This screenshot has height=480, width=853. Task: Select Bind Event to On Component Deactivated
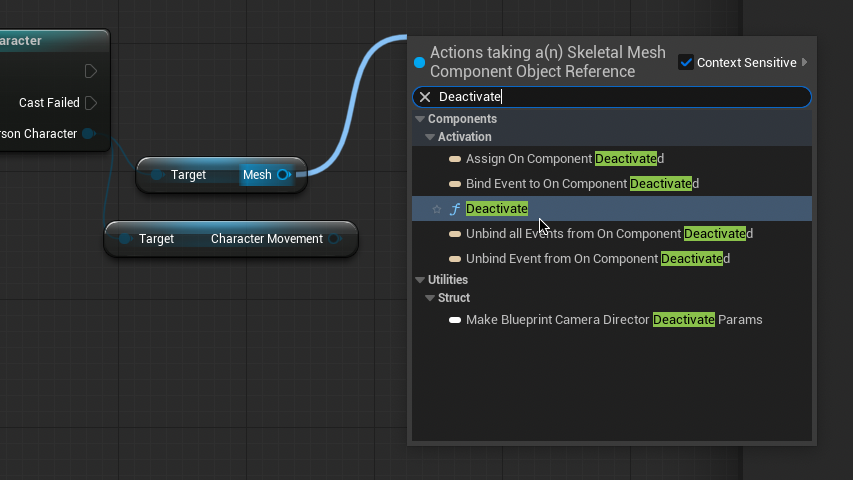(582, 184)
